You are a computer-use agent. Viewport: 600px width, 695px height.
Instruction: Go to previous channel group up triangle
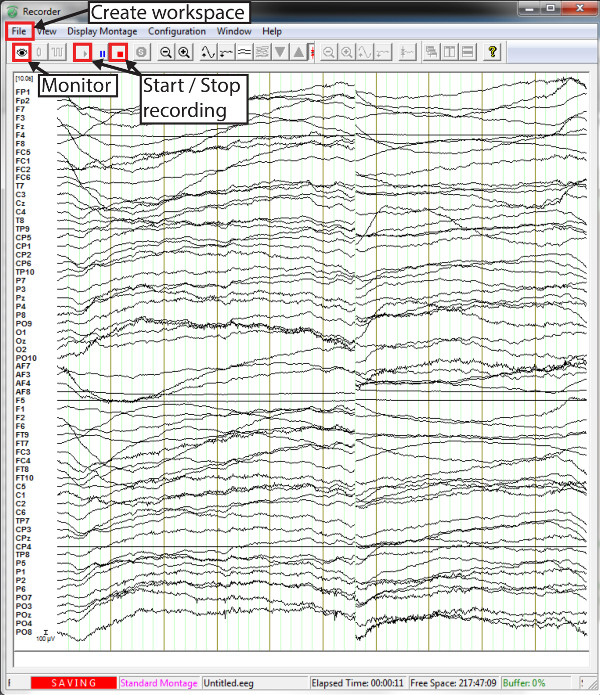299,52
